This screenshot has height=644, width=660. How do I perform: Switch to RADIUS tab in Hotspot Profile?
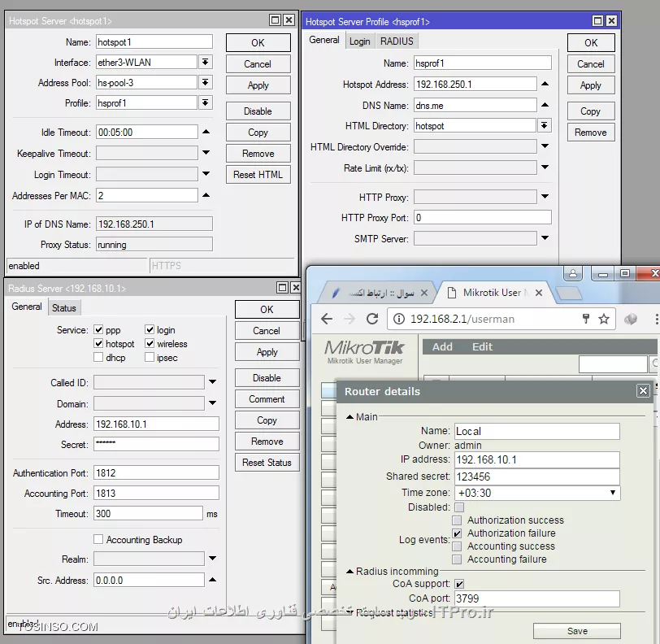[x=397, y=41]
